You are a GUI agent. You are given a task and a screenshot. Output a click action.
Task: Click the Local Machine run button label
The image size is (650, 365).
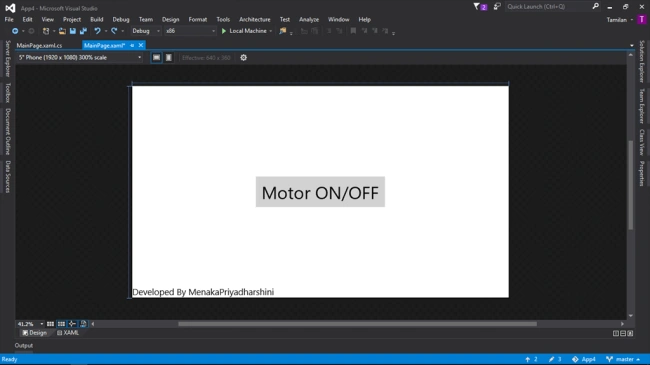coord(248,31)
